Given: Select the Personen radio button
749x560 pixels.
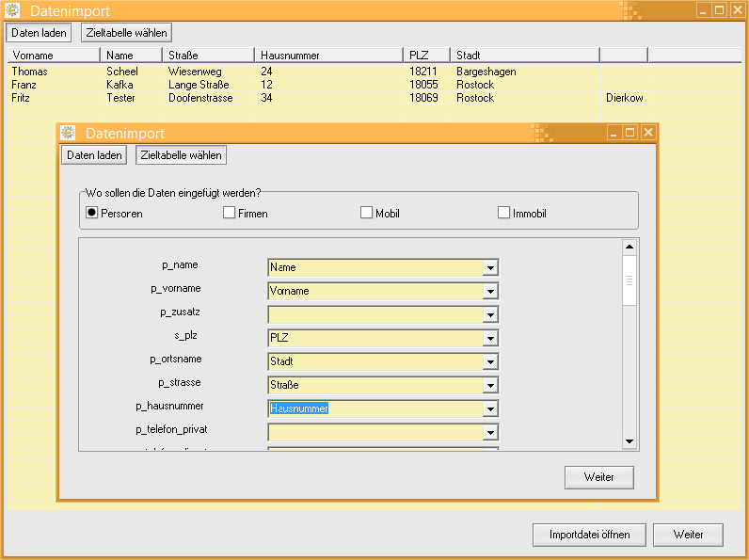Looking at the screenshot, I should (x=92, y=213).
